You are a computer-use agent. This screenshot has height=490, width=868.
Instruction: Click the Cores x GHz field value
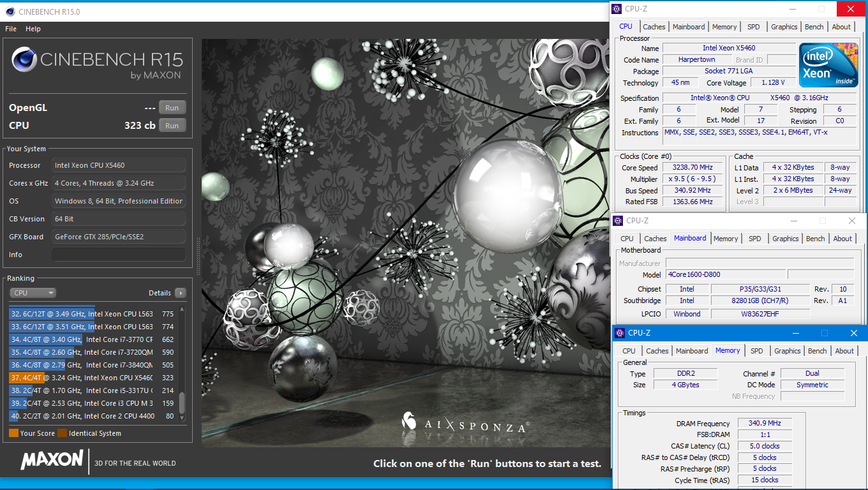point(119,183)
